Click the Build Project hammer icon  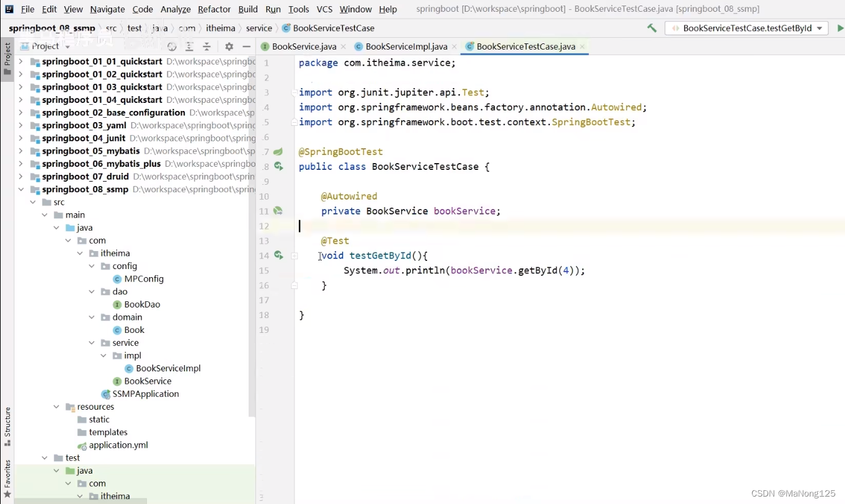pyautogui.click(x=652, y=28)
